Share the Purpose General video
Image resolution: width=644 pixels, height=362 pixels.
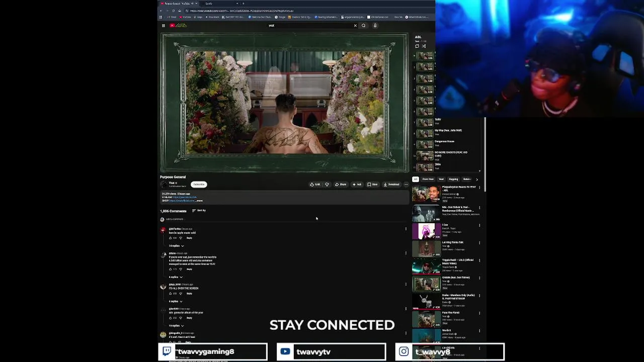coord(341,185)
